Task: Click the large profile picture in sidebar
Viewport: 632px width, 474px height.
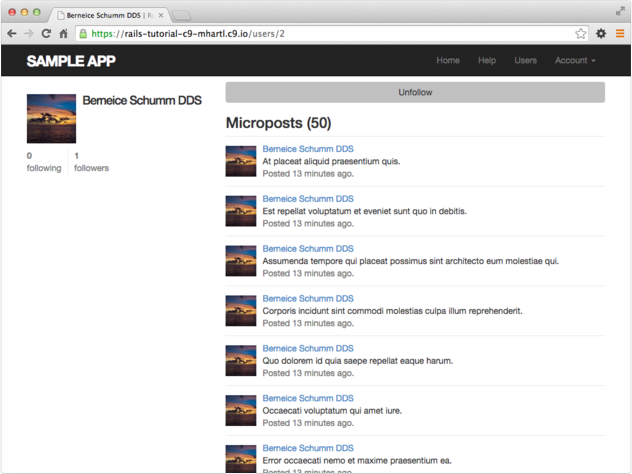Action: coord(52,119)
